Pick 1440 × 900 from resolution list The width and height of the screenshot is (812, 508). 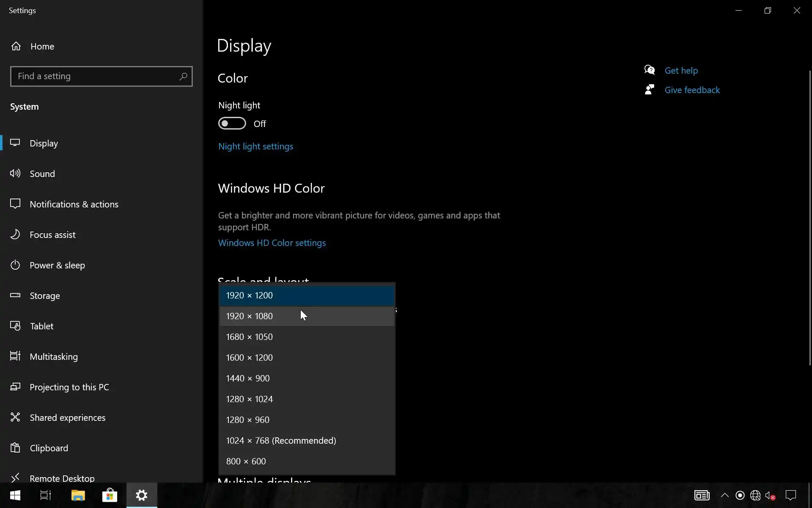coord(248,378)
